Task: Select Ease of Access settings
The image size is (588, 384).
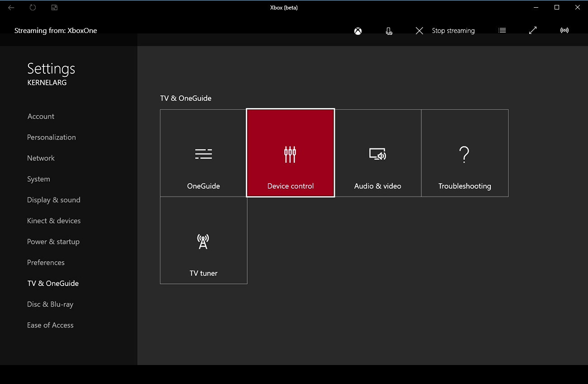Action: point(50,325)
